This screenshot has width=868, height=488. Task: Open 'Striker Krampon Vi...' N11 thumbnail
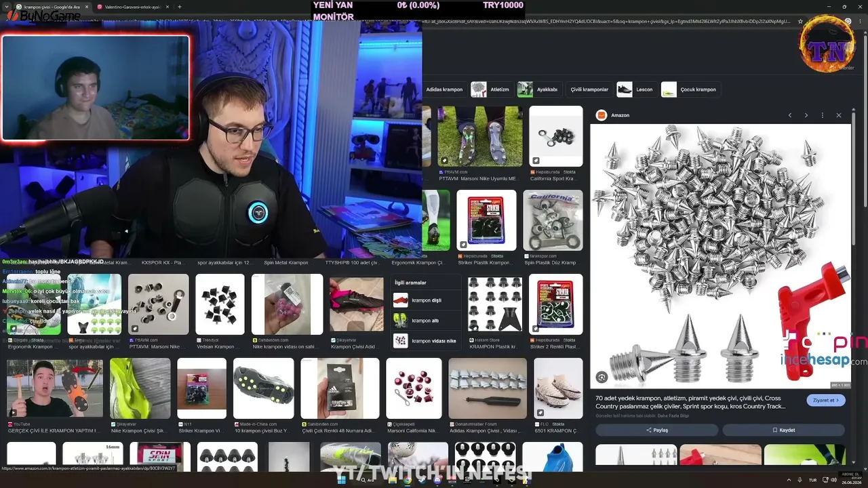tap(202, 388)
